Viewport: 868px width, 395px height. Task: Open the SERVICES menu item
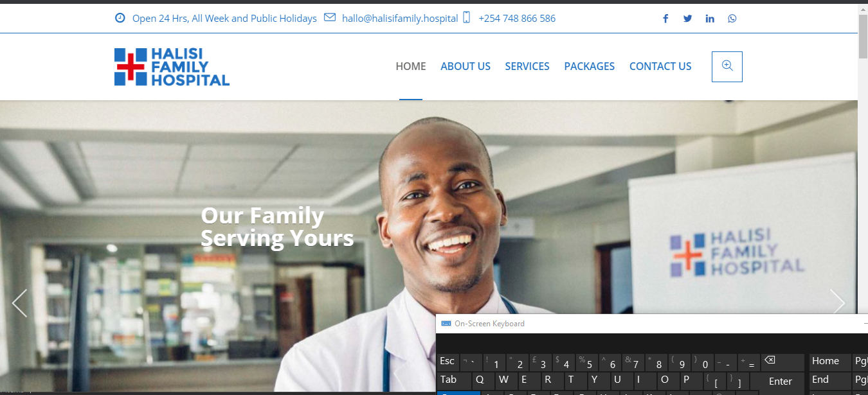pyautogui.click(x=527, y=66)
